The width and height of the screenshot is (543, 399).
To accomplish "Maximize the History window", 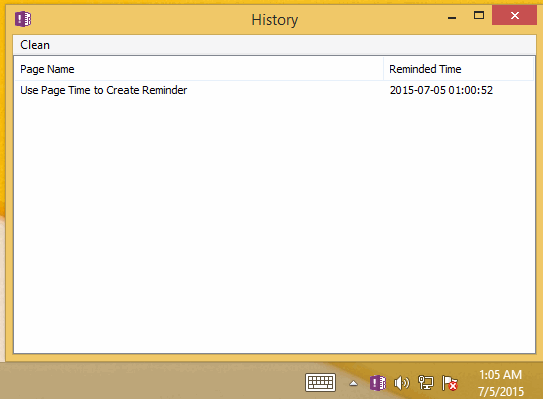I will click(479, 15).
